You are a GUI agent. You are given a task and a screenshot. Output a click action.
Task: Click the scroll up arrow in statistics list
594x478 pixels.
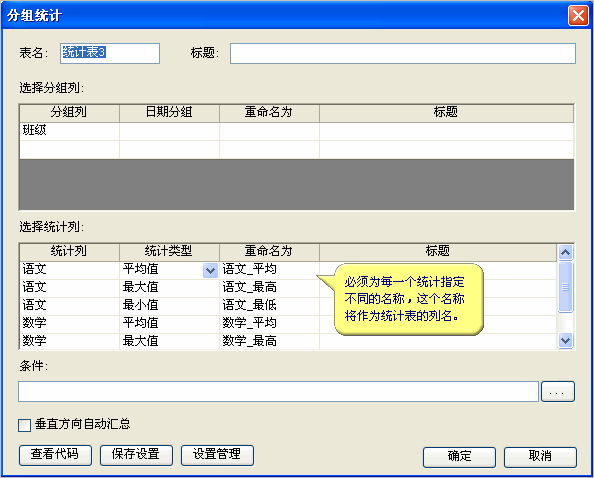pos(565,252)
